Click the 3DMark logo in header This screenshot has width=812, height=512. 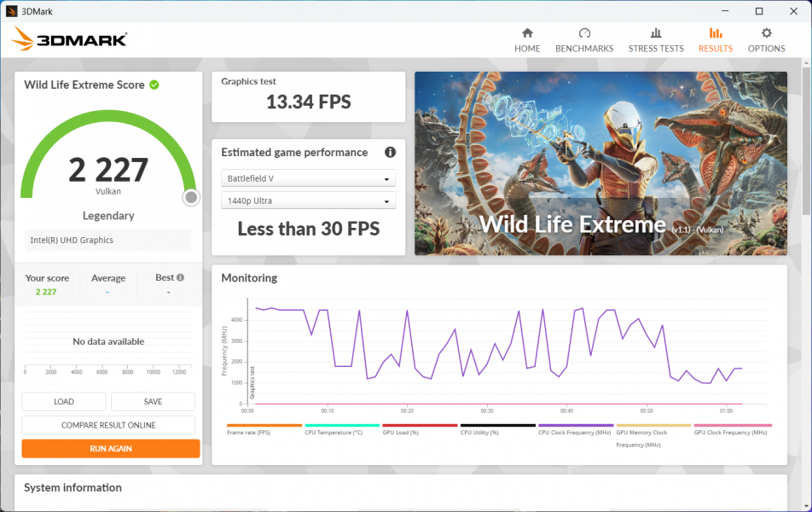(70, 39)
